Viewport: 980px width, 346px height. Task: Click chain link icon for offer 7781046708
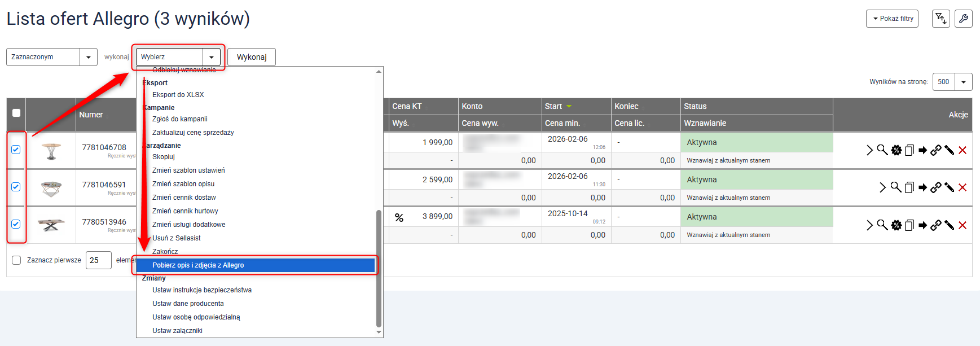[936, 150]
